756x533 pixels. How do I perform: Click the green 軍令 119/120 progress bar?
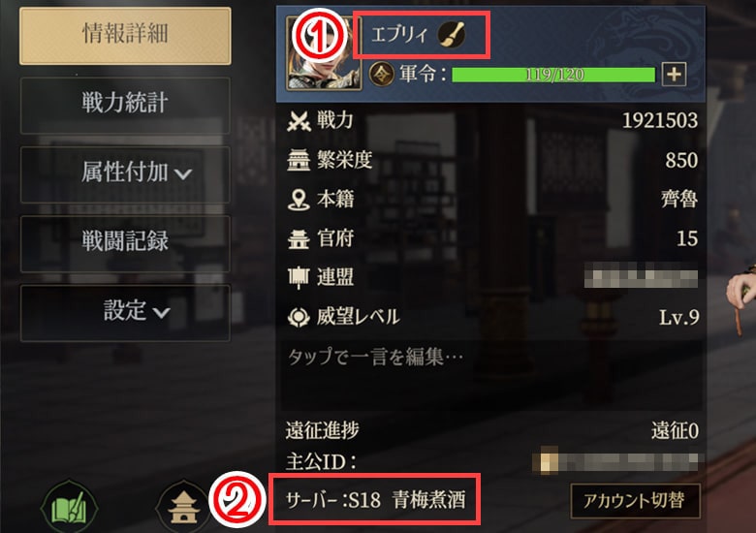(x=553, y=75)
